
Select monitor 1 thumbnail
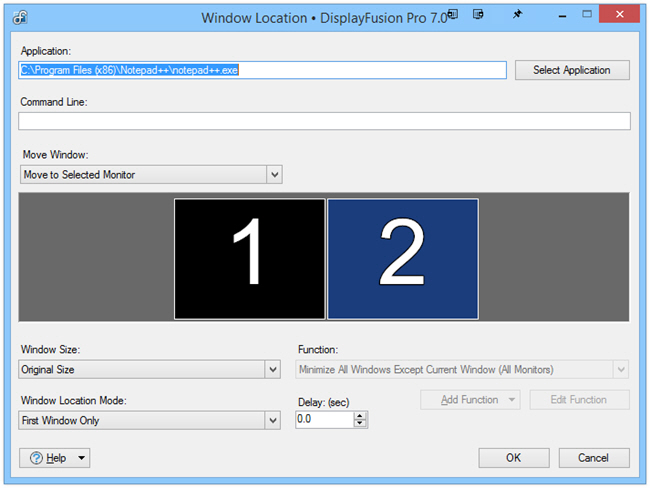coord(250,259)
